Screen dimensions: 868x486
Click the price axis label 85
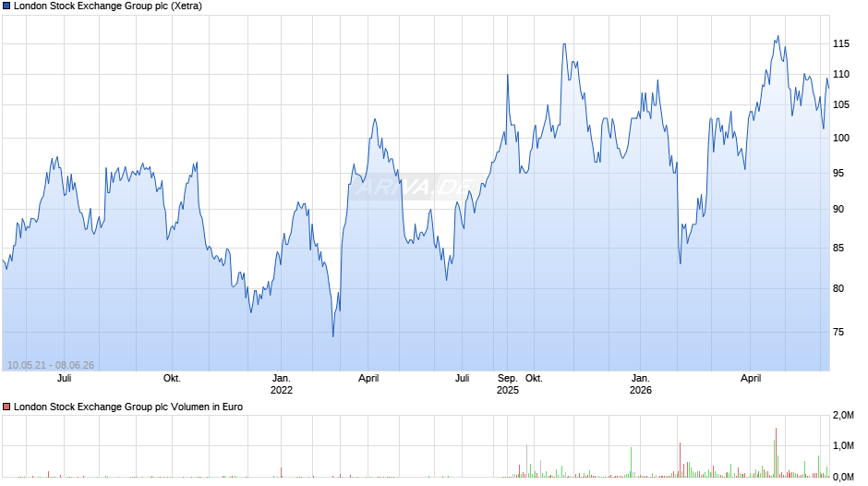(838, 248)
